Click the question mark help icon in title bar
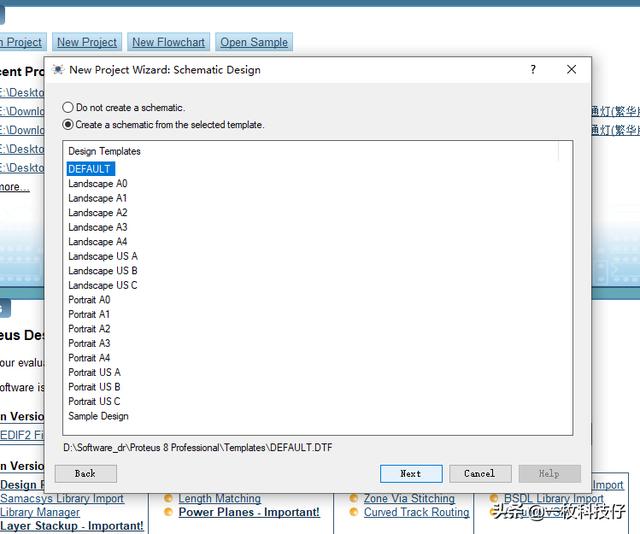The height and width of the screenshot is (534, 640). click(x=533, y=69)
